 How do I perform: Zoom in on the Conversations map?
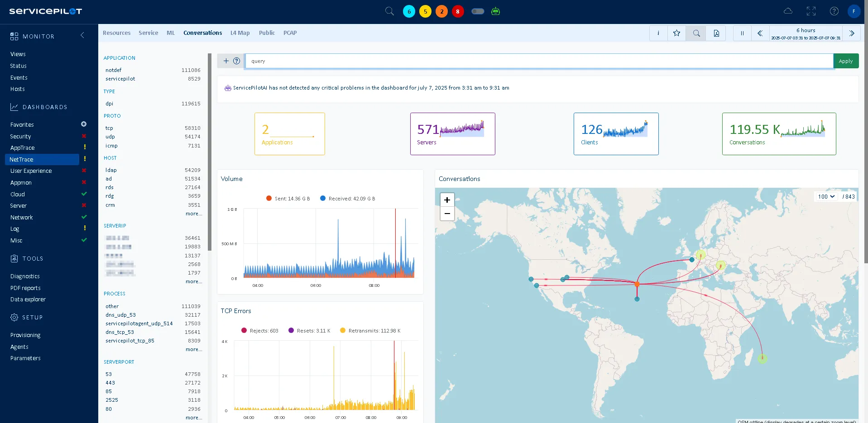pyautogui.click(x=447, y=200)
